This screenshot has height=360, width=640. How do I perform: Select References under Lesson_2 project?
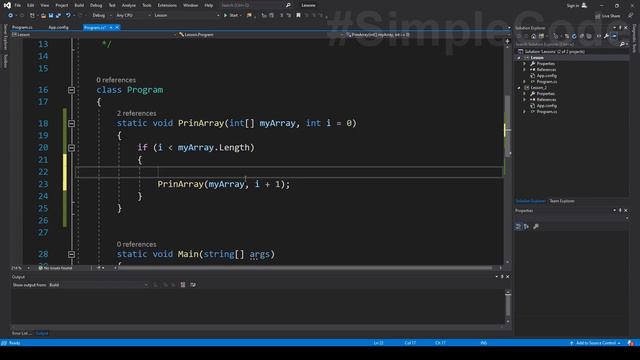coord(546,100)
